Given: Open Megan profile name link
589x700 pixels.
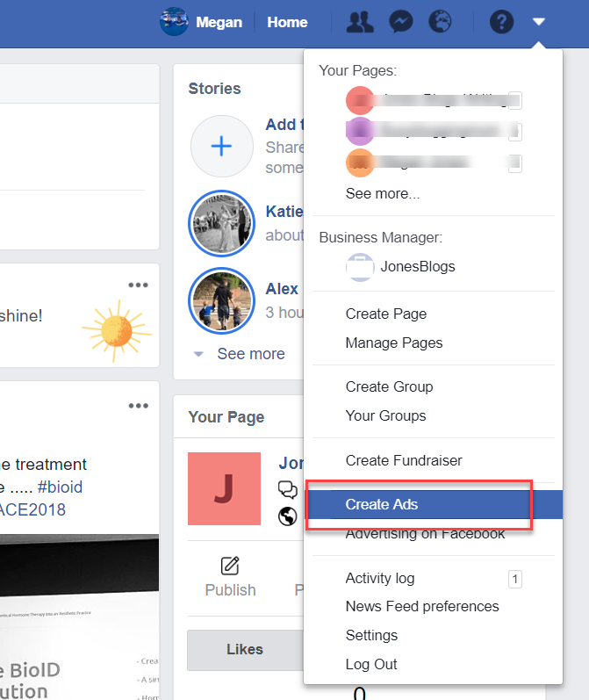Looking at the screenshot, I should coord(219,22).
